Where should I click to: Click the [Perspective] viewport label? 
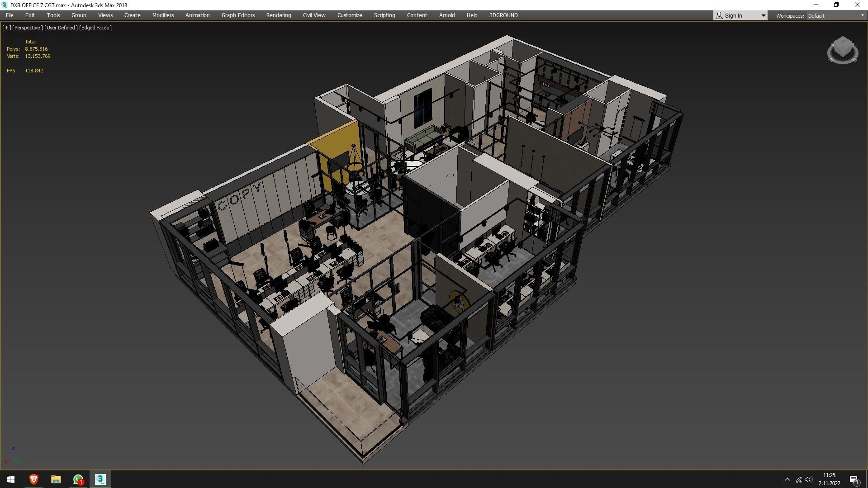[x=27, y=28]
